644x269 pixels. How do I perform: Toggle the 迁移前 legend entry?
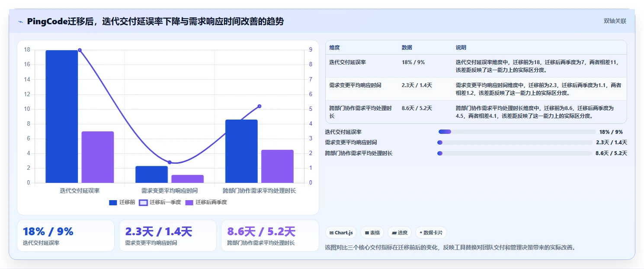point(122,202)
